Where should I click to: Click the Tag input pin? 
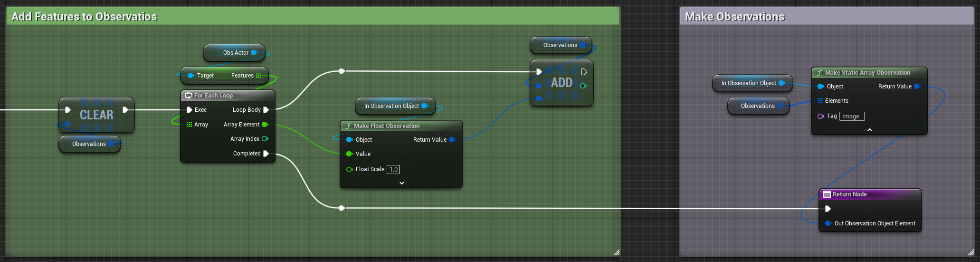(x=820, y=116)
